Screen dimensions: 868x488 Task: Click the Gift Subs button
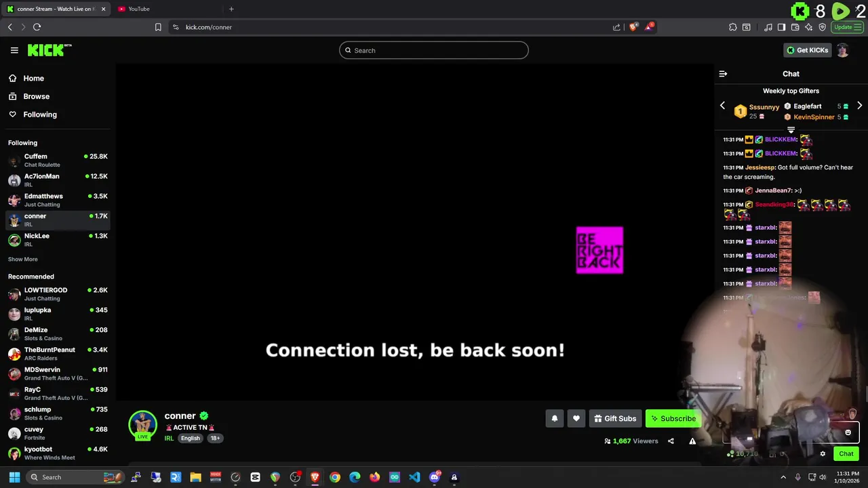(x=615, y=419)
